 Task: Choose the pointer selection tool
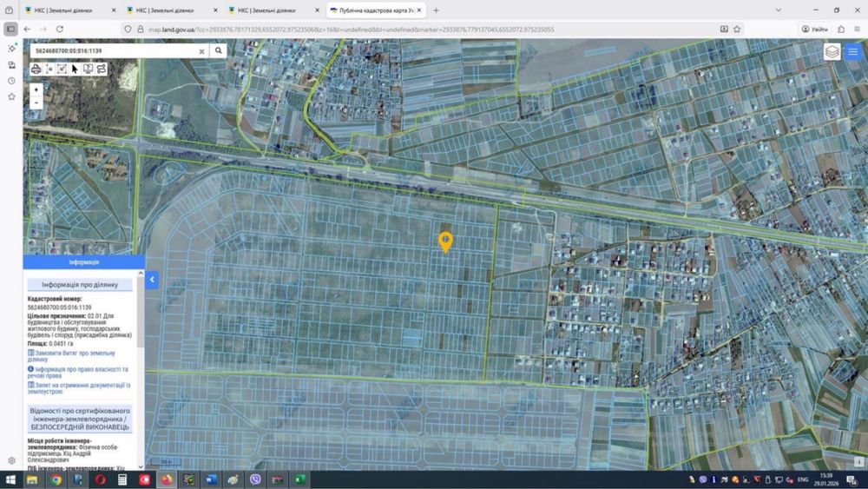pos(75,69)
